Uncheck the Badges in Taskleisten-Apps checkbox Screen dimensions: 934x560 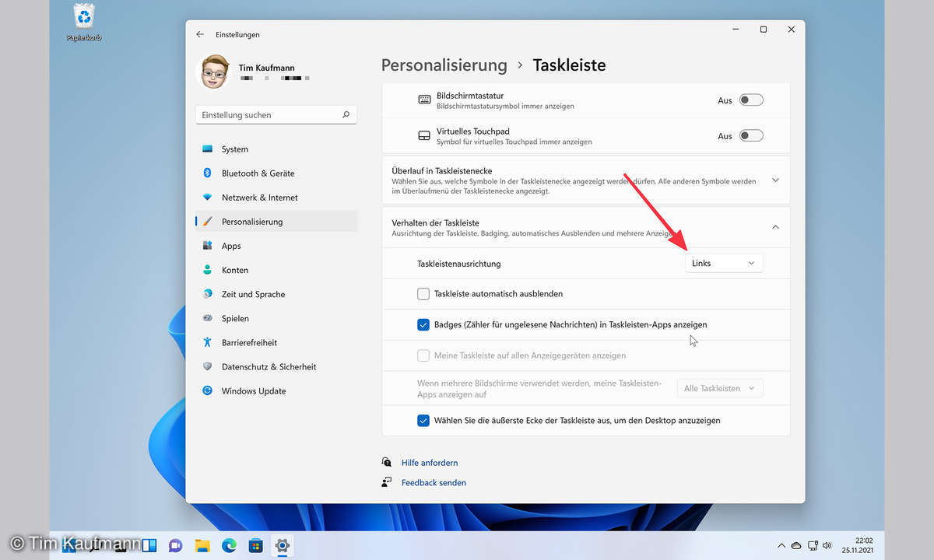click(x=423, y=324)
